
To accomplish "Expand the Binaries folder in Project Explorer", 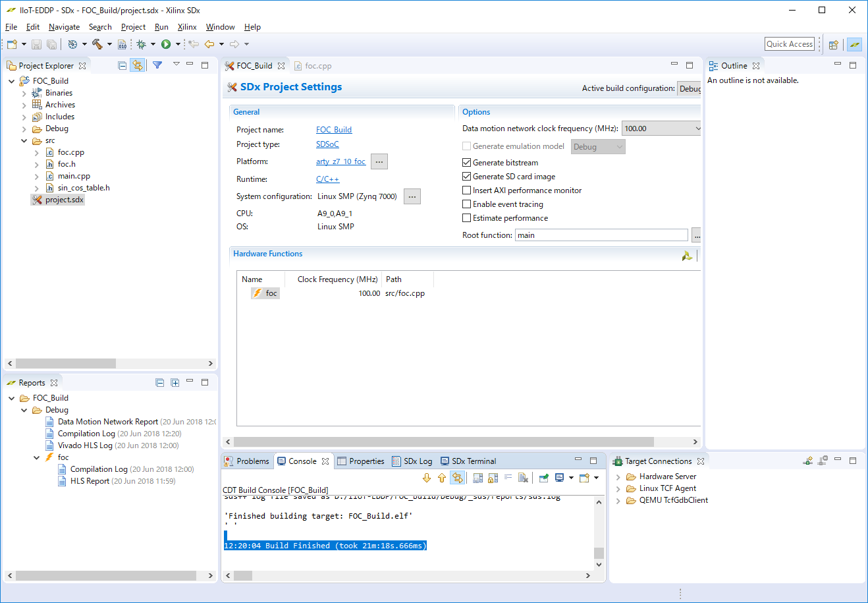I will click(24, 94).
